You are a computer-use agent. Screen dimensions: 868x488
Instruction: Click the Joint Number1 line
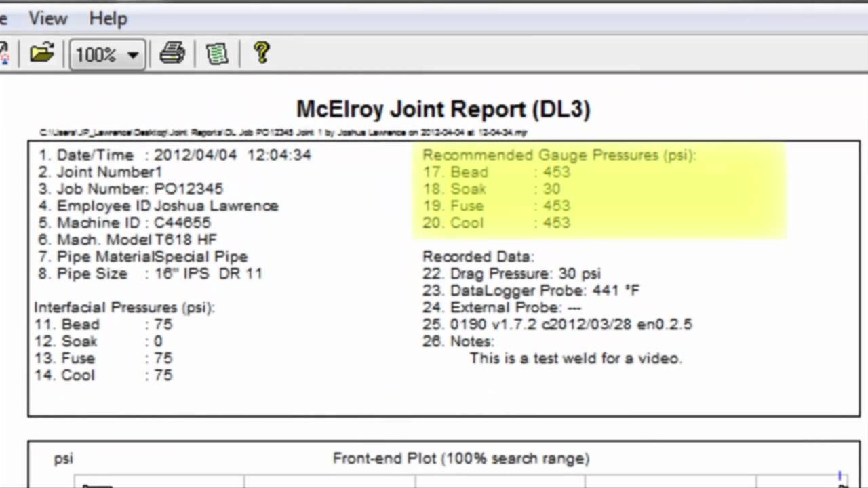coord(100,172)
